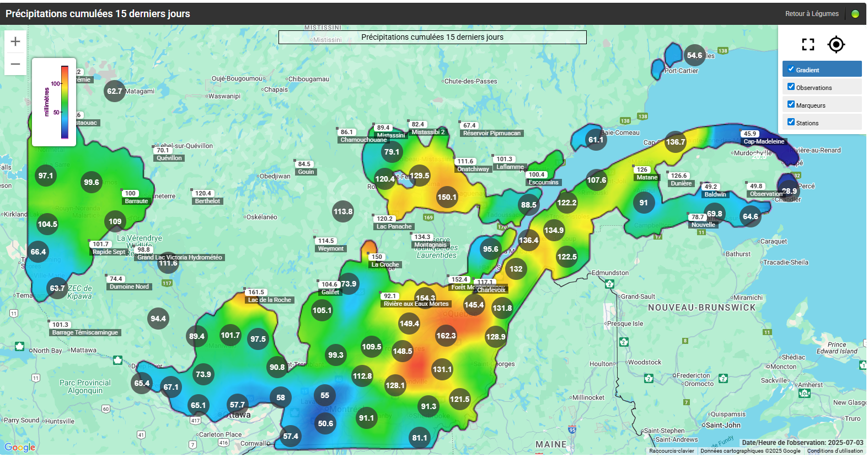The height and width of the screenshot is (456, 868).
Task: Click the 113.8 circular station marker
Action: tap(342, 211)
